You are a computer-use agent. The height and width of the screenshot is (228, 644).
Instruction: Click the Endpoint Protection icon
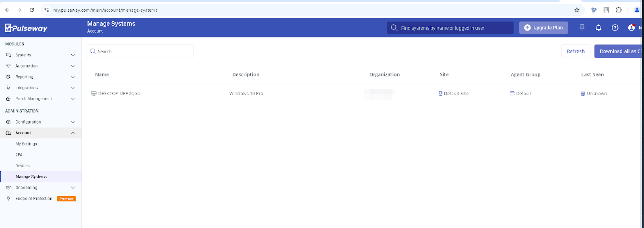point(8,198)
